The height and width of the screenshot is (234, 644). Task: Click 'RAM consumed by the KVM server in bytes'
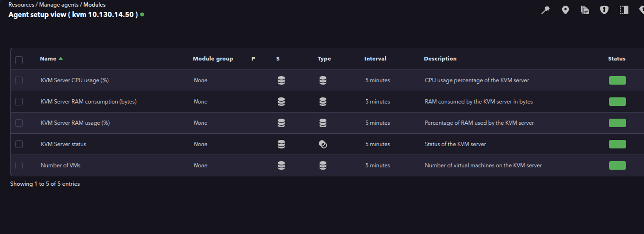click(479, 102)
